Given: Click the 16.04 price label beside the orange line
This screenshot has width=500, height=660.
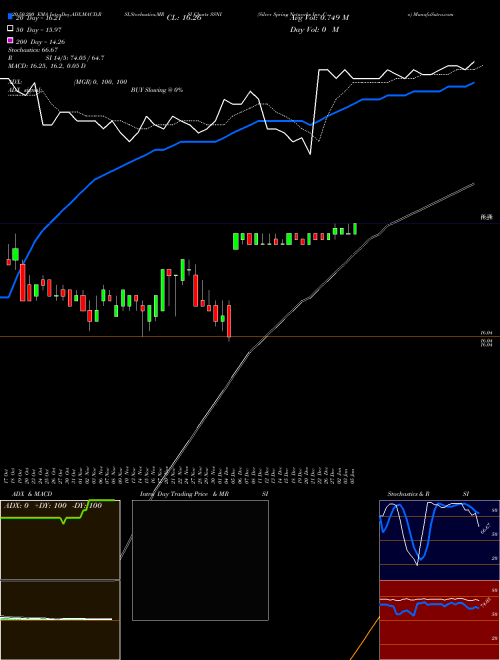Looking at the screenshot, I should pos(487,333).
